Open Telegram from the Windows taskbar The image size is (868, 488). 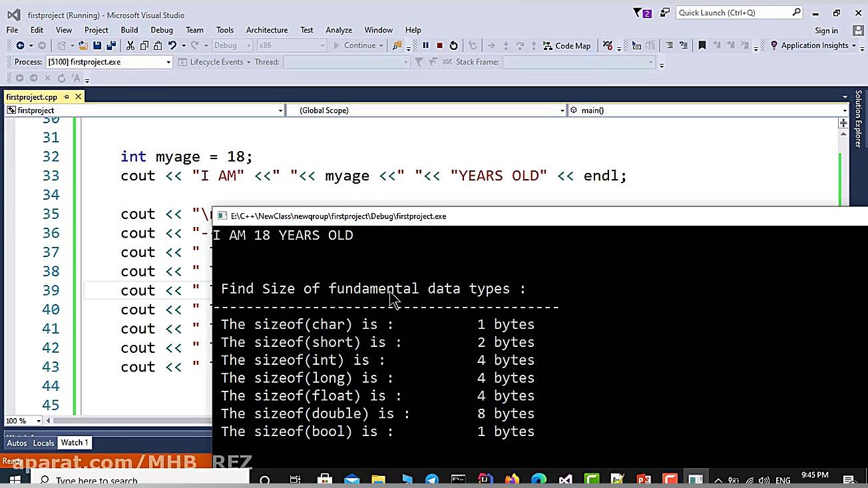tap(431, 479)
